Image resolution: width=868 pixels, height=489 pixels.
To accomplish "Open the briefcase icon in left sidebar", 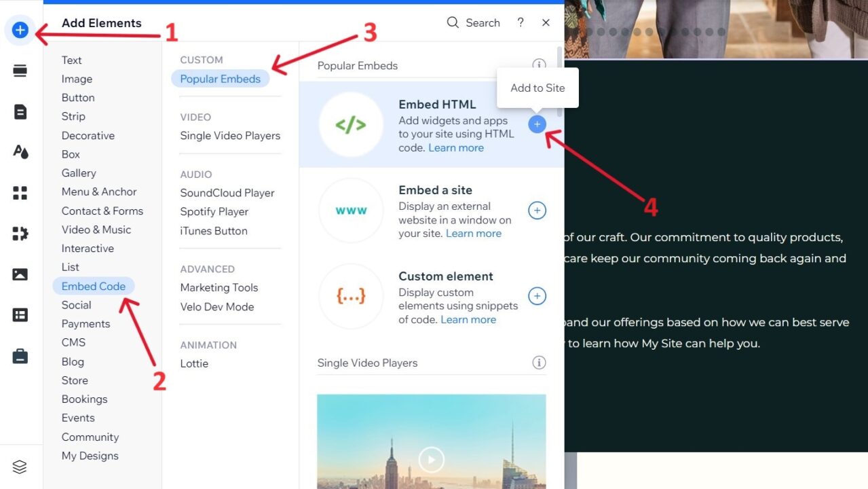I will pos(20,356).
